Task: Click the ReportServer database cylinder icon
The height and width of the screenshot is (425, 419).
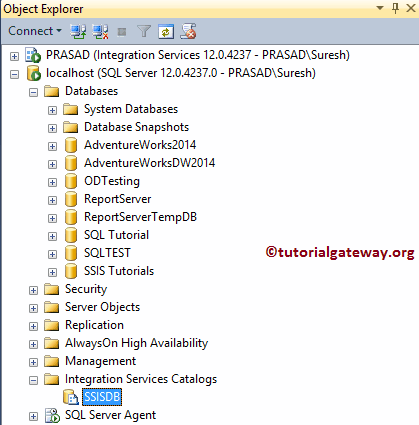Action: tap(71, 199)
